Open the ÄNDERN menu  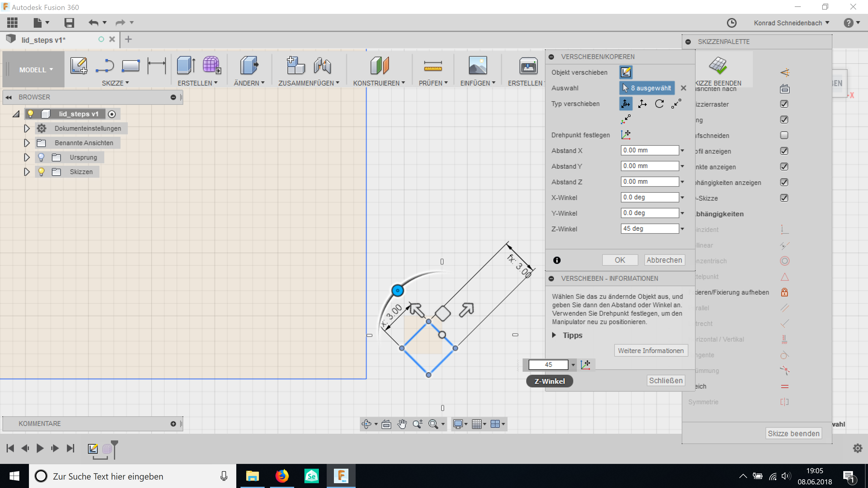249,83
